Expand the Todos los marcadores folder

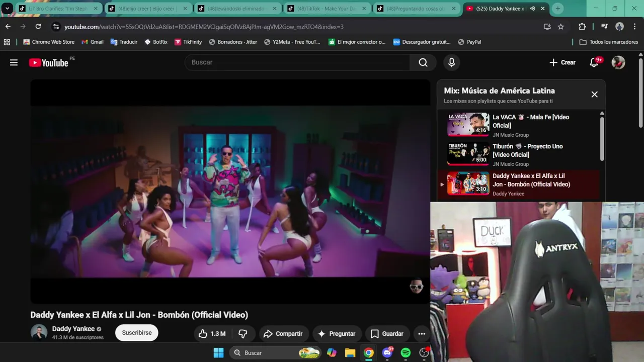(x=609, y=42)
